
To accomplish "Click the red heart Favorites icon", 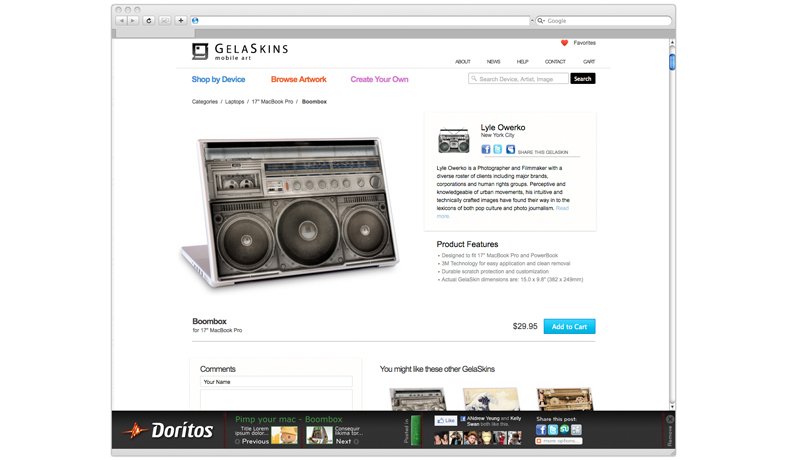I will pos(564,43).
